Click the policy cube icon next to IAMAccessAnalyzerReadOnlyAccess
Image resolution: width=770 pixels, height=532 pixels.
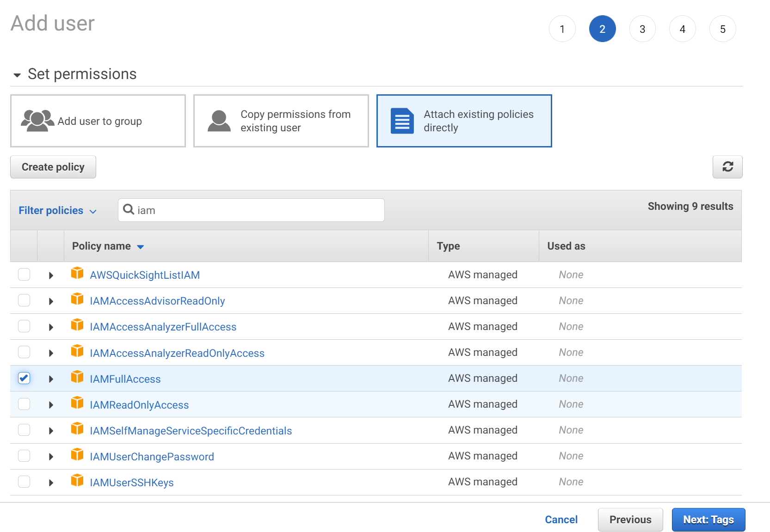tap(77, 351)
